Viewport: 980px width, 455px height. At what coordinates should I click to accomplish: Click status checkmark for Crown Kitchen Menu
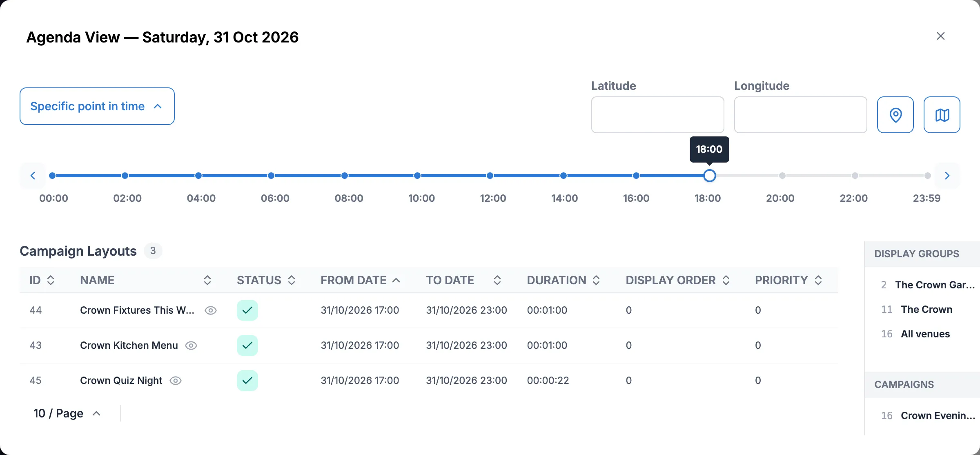coord(247,346)
